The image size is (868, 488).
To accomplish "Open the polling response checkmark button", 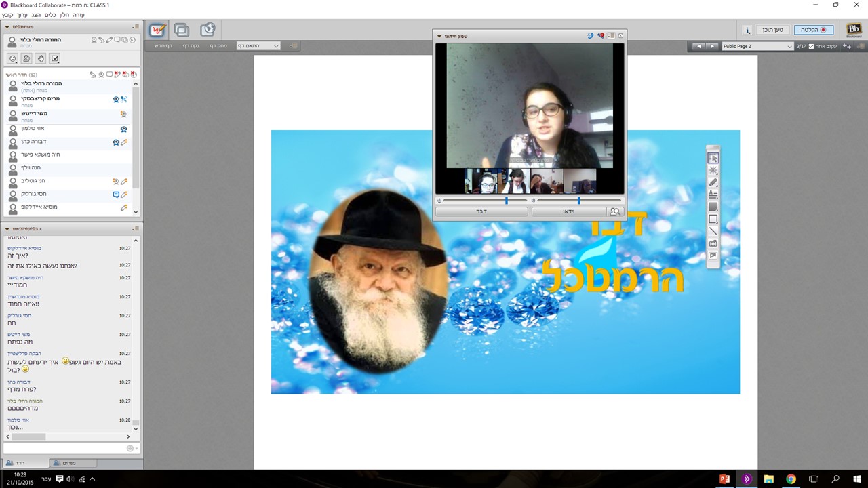I will 55,58.
